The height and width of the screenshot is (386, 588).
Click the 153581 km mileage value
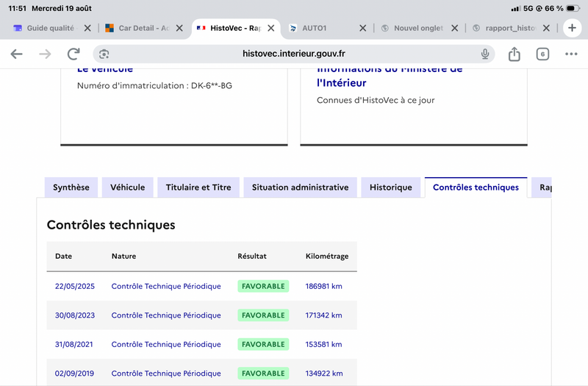(x=323, y=344)
